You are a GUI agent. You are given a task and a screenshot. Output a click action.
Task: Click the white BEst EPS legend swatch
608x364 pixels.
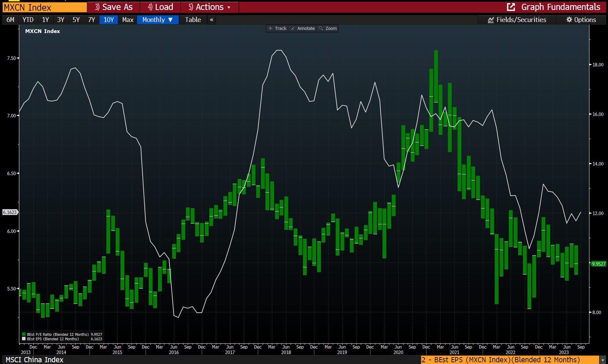point(24,339)
